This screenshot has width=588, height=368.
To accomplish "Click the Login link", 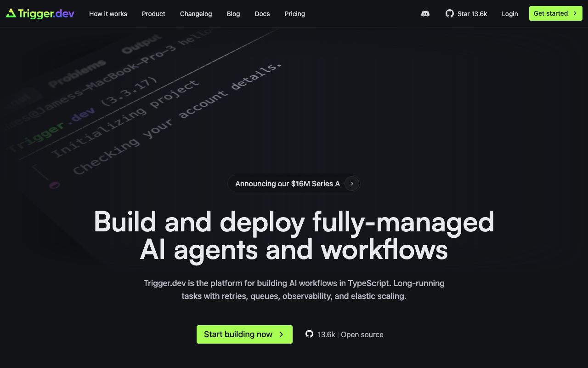I will click(x=509, y=14).
